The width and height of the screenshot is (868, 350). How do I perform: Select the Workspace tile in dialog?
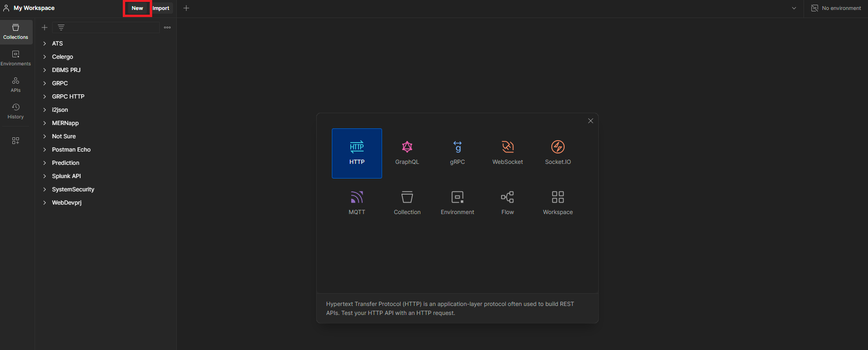557,203
